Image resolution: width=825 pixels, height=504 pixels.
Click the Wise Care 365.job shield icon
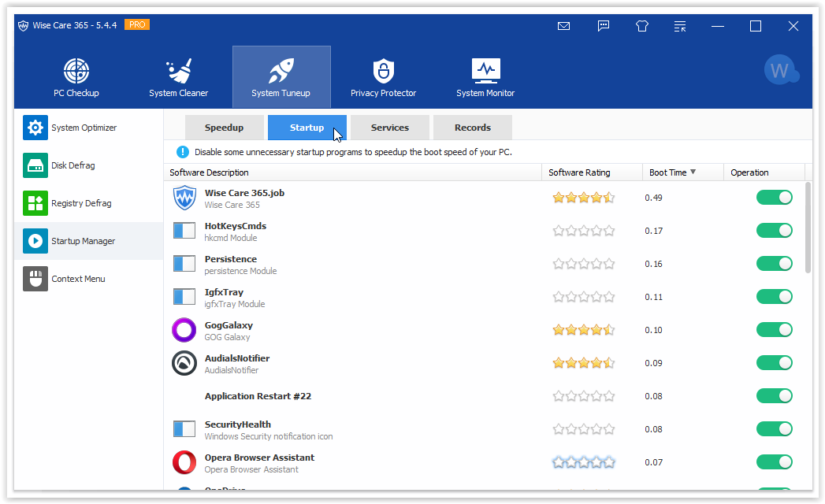click(184, 198)
